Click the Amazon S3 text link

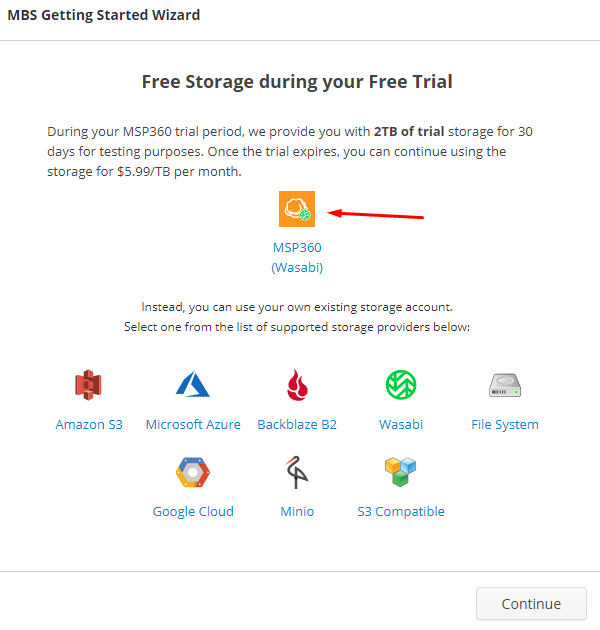(x=89, y=424)
